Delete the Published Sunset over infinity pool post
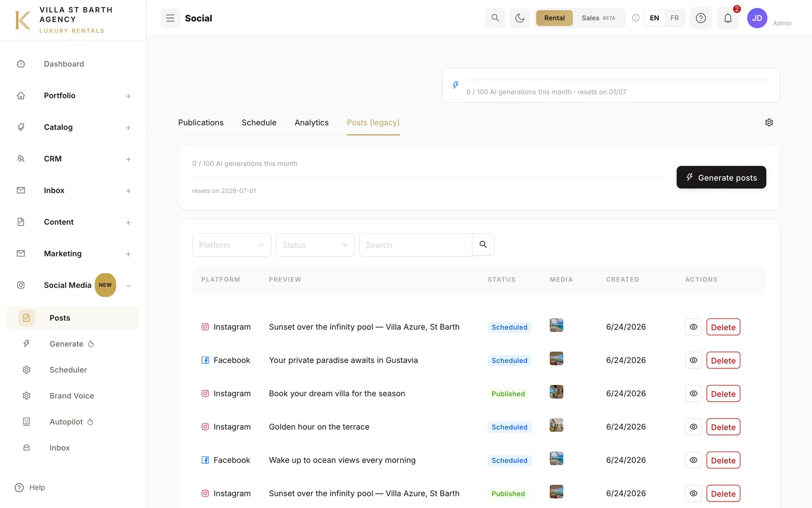The height and width of the screenshot is (508, 812). pyautogui.click(x=723, y=493)
